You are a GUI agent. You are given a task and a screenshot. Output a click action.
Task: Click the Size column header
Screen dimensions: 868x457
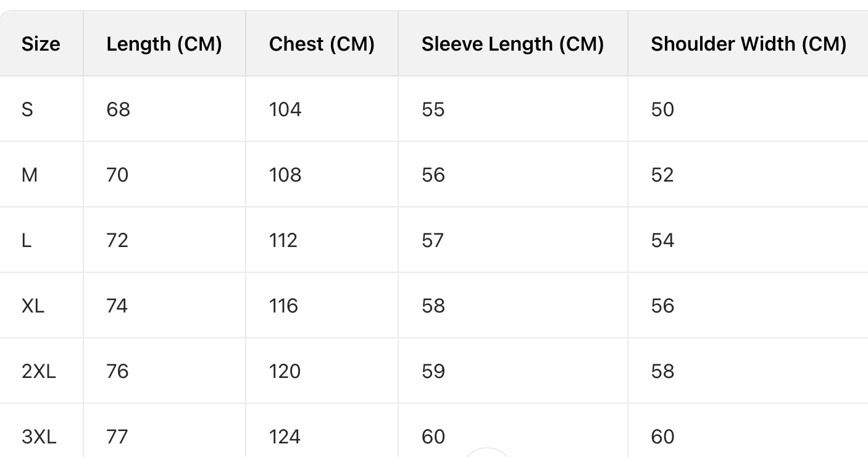41,44
